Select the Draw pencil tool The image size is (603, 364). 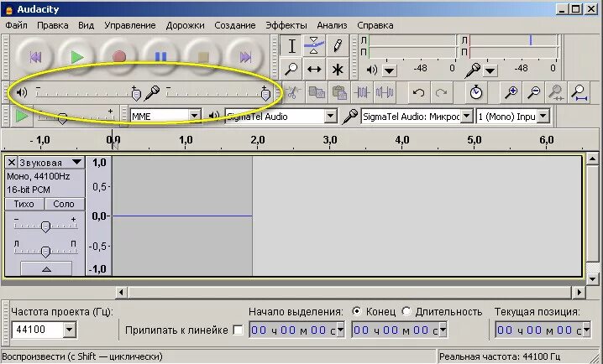(x=338, y=46)
